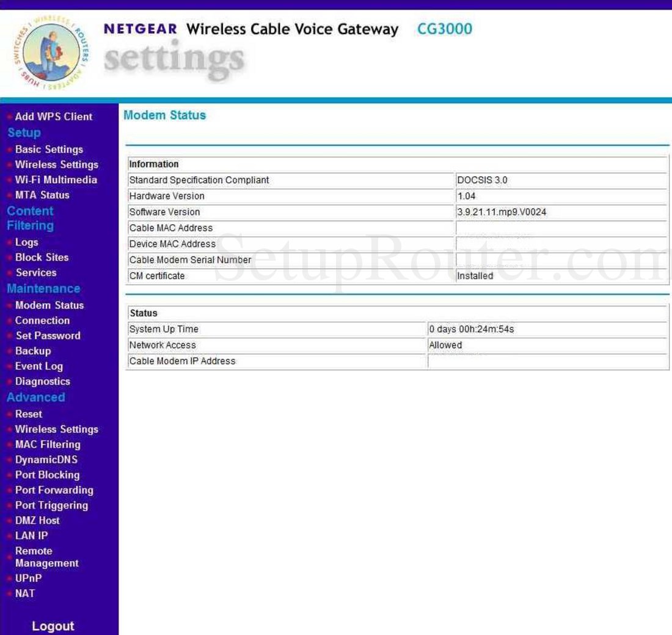
Task: Open the Logs under Content Filtering
Action: click(27, 242)
